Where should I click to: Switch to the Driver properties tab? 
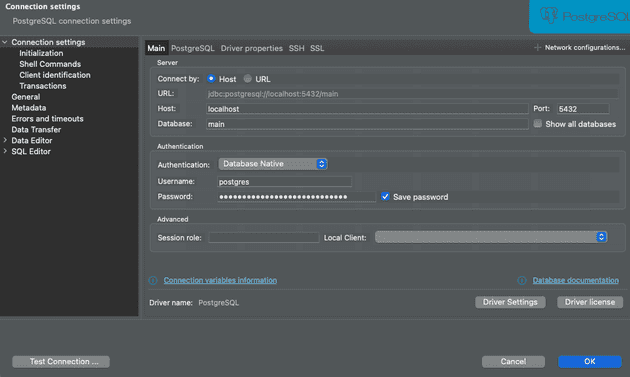pyautogui.click(x=252, y=48)
